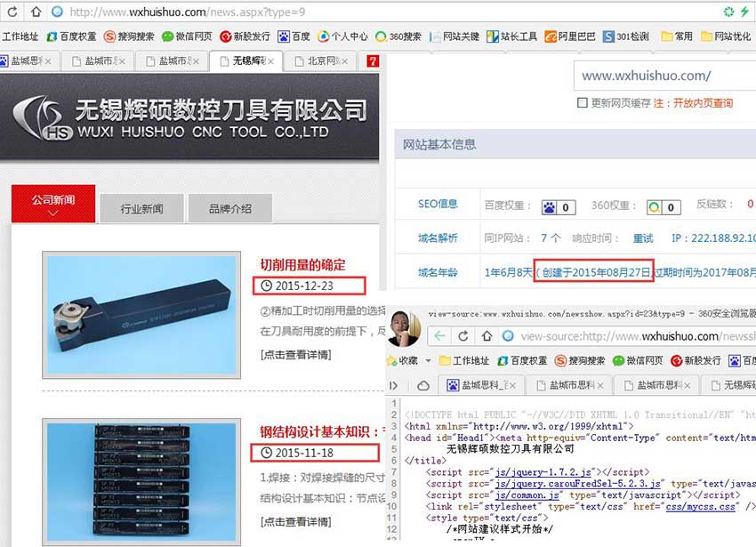
Task: Open the 切削用量的确定 article link
Action: [x=302, y=264]
